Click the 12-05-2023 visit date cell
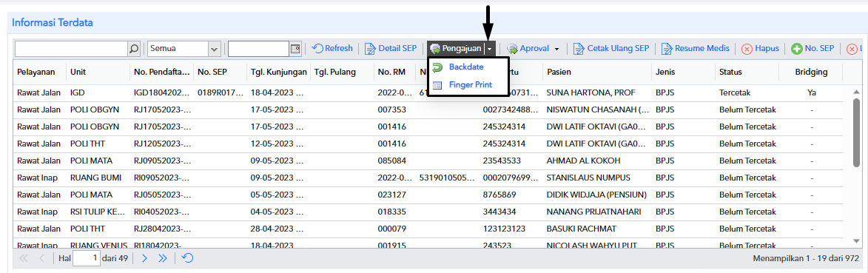The image size is (868, 273). tap(278, 144)
